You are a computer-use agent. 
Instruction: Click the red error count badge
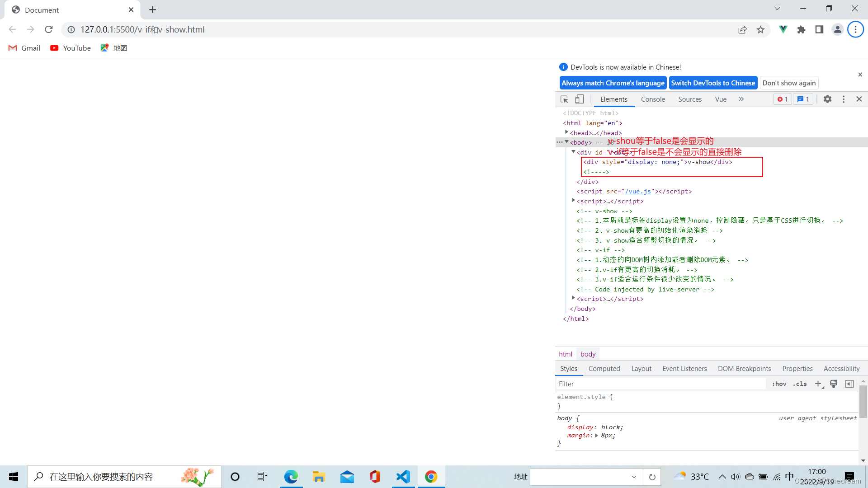pos(783,99)
